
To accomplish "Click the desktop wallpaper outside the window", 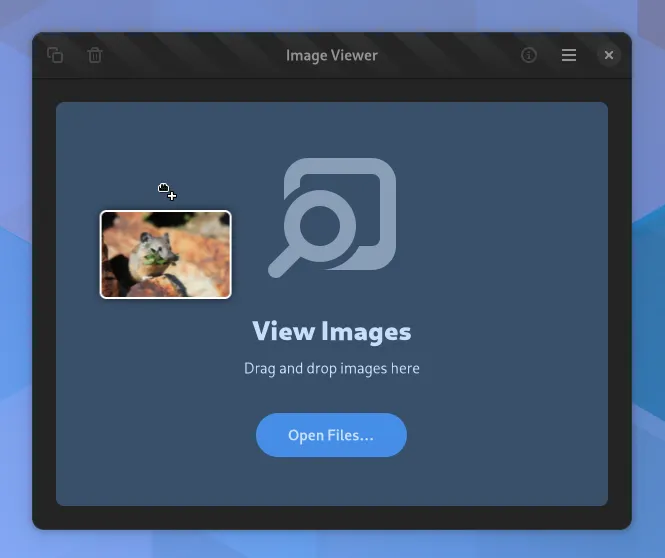I will coord(648,300).
